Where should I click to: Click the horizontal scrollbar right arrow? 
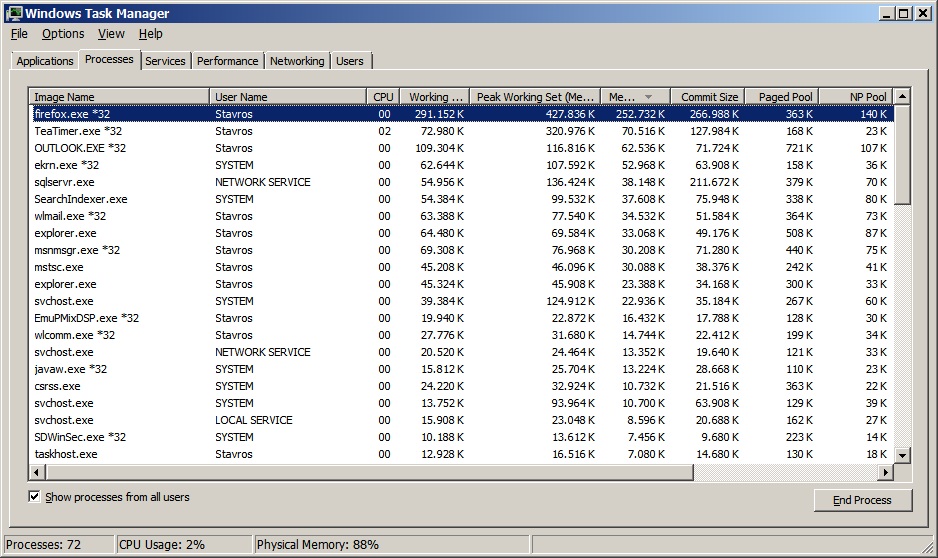(886, 472)
